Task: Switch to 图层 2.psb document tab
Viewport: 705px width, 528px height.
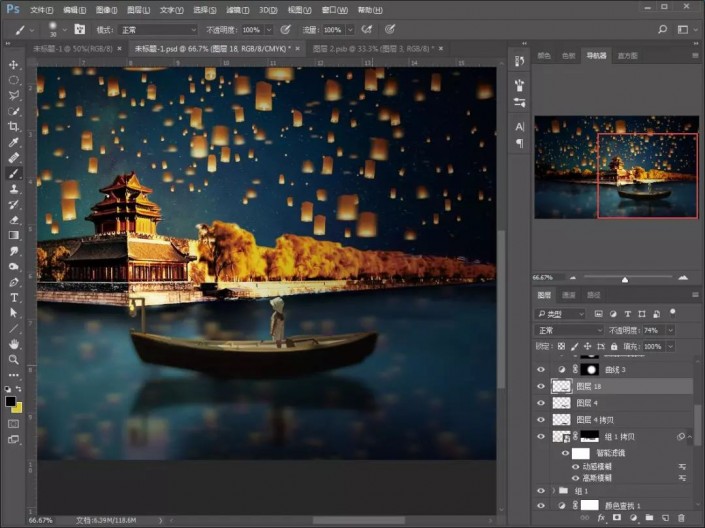Action: [x=373, y=49]
